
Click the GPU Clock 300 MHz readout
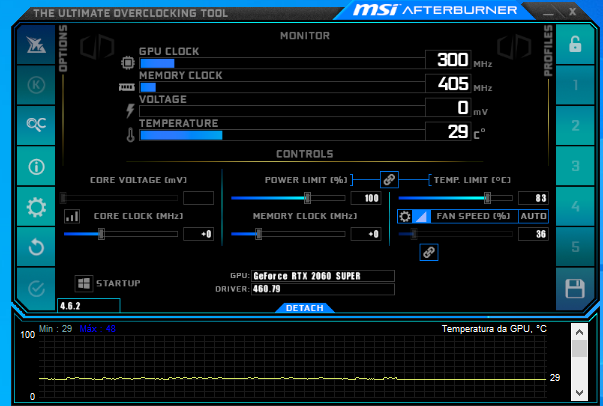(x=448, y=60)
